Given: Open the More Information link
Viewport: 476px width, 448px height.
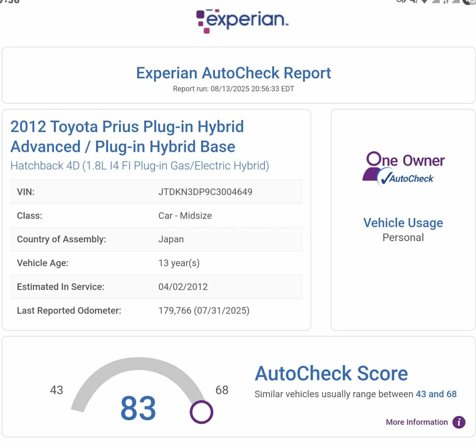Looking at the screenshot, I should click(417, 422).
